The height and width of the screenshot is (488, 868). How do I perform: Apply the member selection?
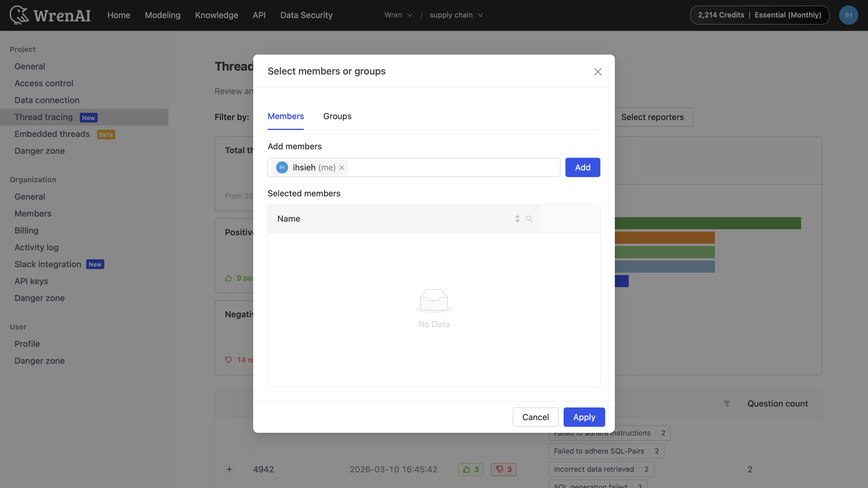584,417
